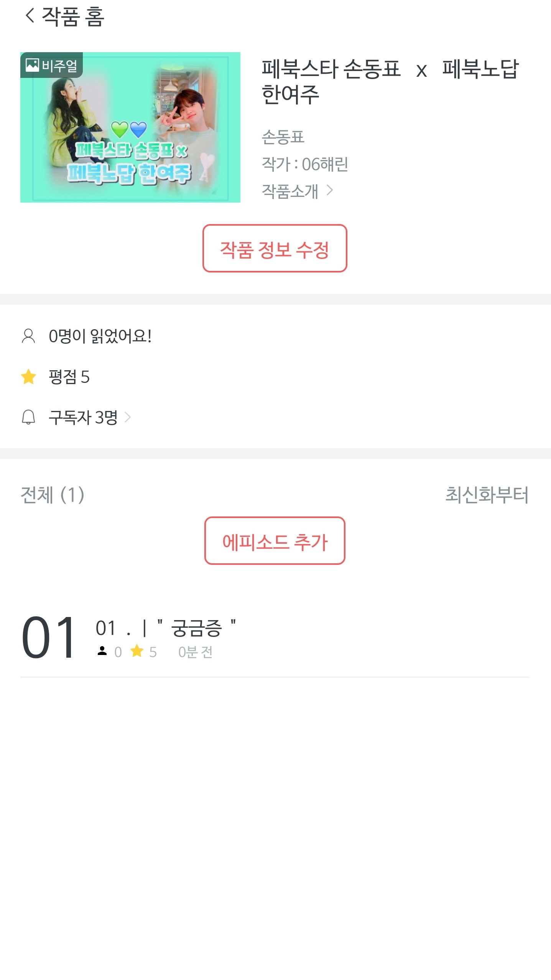Click the author name 06해린
The image size is (551, 980).
pyautogui.click(x=324, y=164)
